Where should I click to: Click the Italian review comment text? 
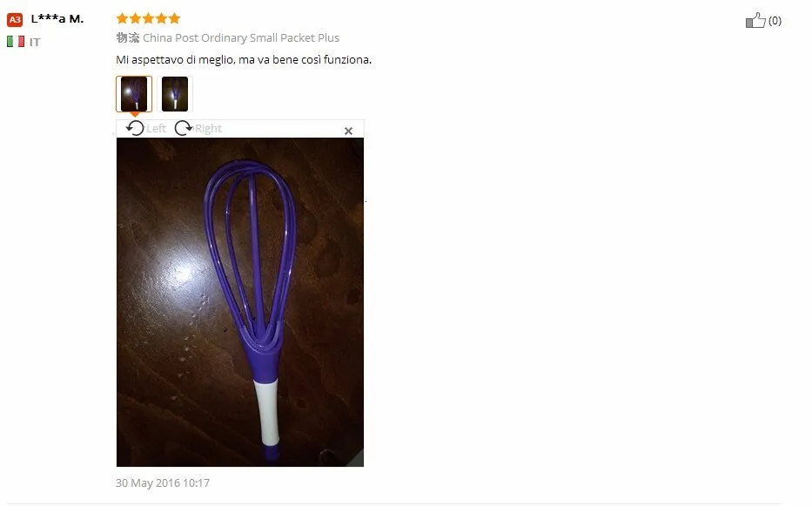tap(244, 59)
